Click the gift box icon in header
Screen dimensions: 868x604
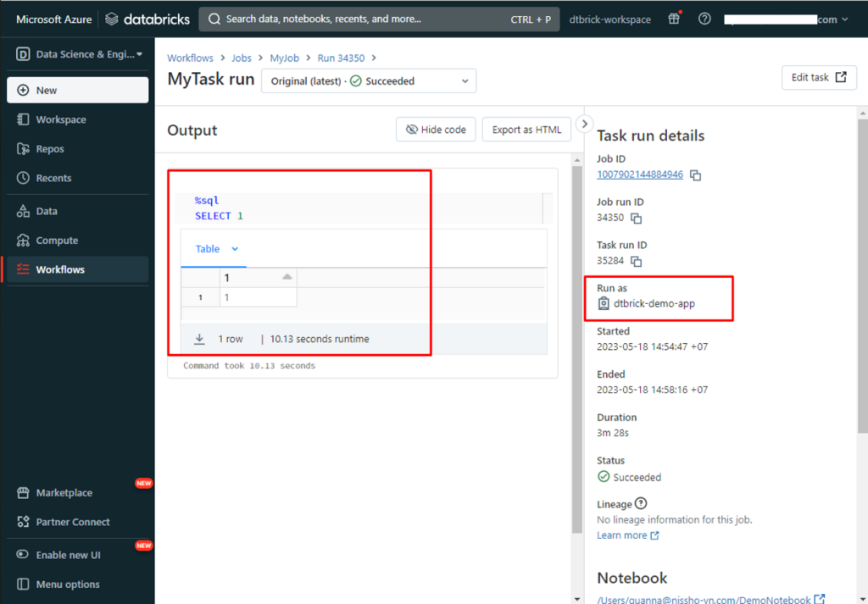point(674,19)
